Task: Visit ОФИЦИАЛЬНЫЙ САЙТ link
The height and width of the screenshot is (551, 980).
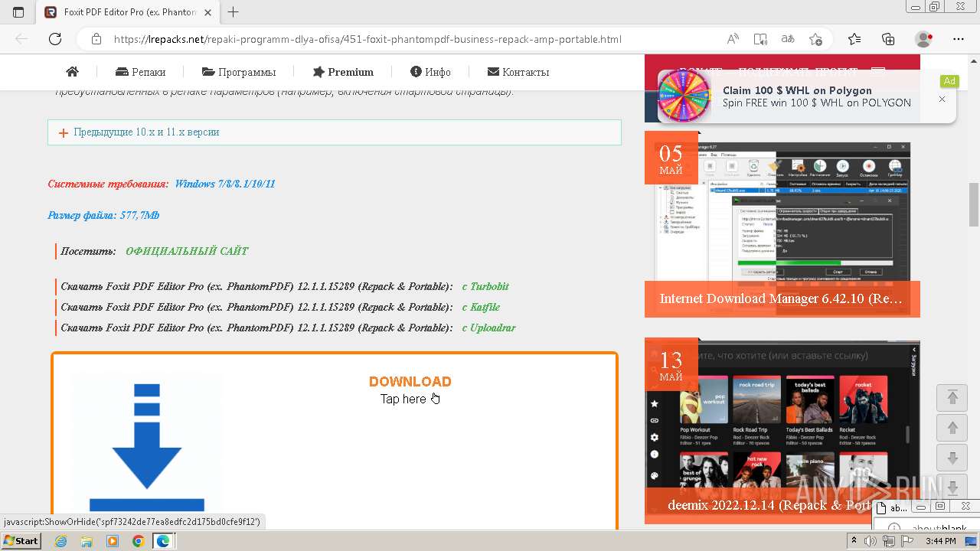Action: (x=187, y=251)
